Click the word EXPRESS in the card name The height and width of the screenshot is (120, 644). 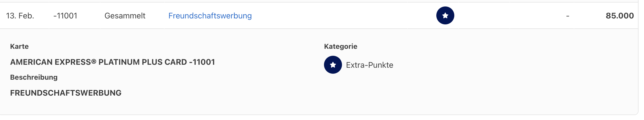[72, 62]
